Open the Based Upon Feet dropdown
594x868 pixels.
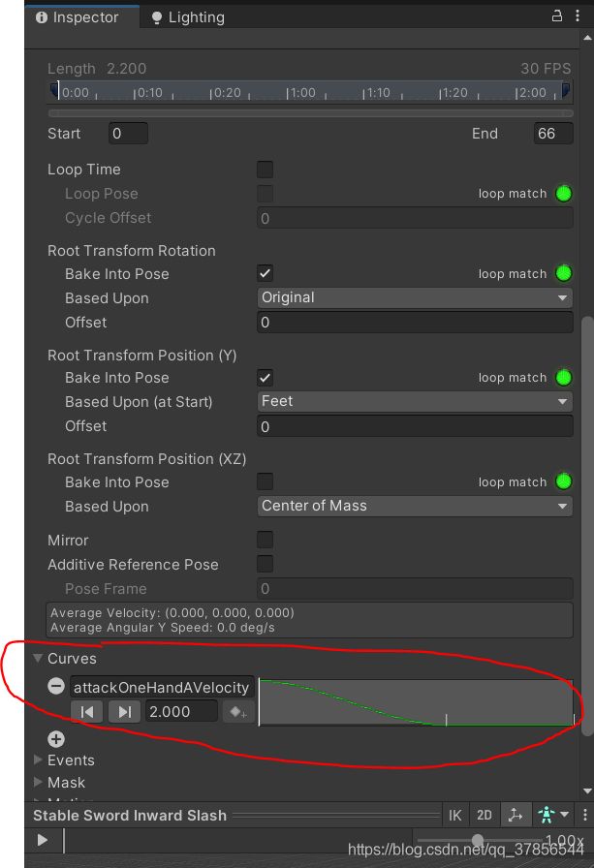(415, 401)
